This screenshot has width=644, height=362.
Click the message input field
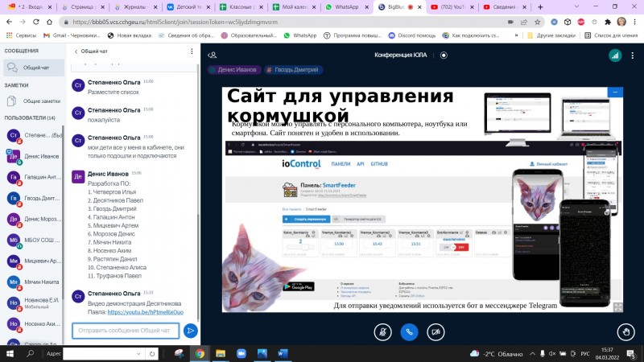point(126,331)
